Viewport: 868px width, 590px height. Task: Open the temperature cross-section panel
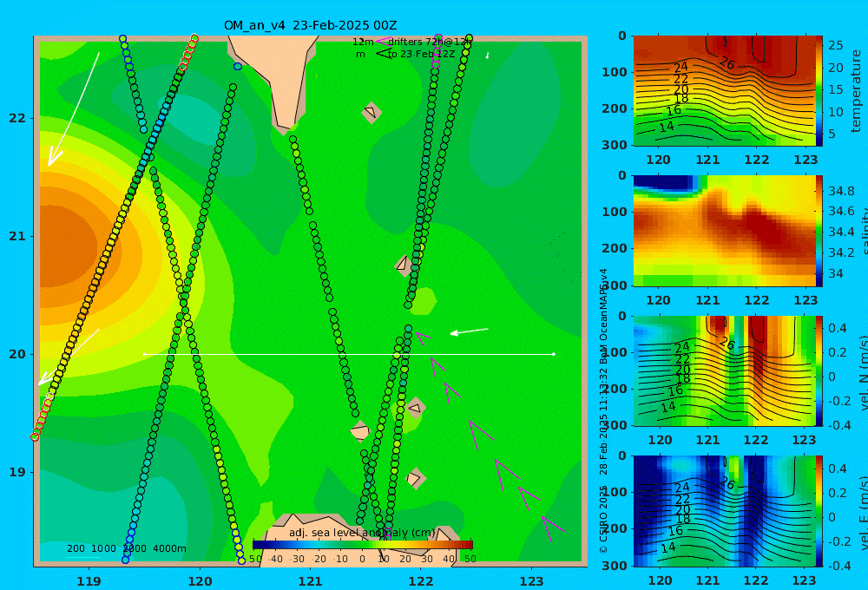click(x=725, y=91)
